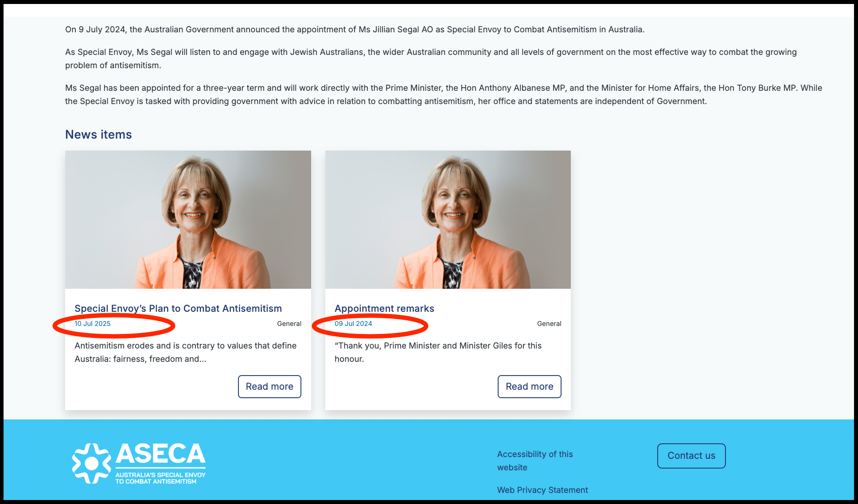Click Read more on Special Envoy's Plan
The image size is (858, 504).
(x=269, y=387)
